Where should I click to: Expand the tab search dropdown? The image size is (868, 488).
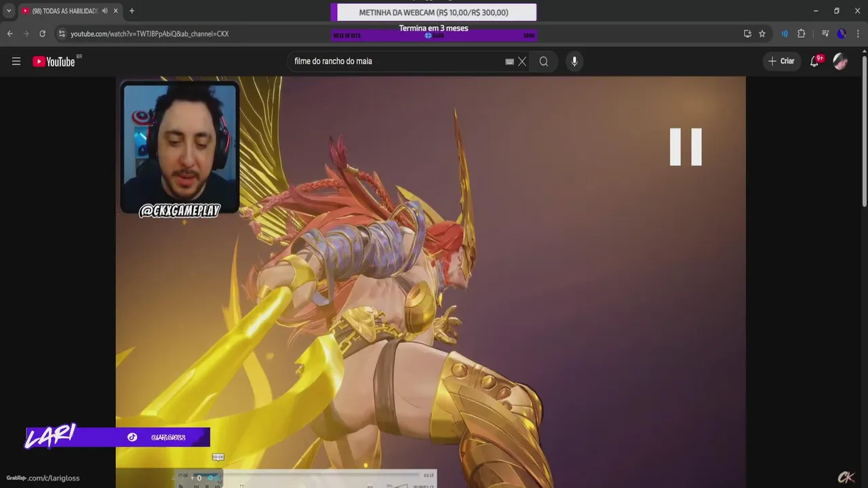tap(9, 11)
